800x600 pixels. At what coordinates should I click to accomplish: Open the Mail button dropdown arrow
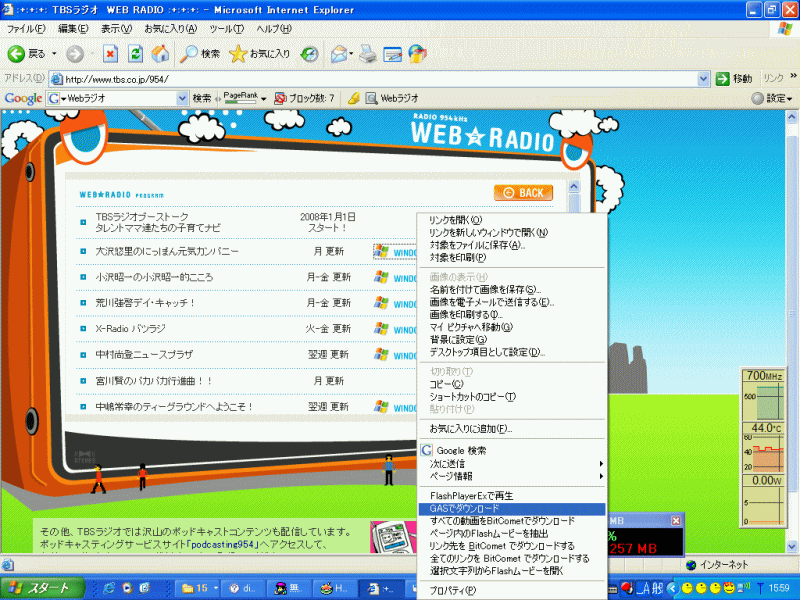351,54
